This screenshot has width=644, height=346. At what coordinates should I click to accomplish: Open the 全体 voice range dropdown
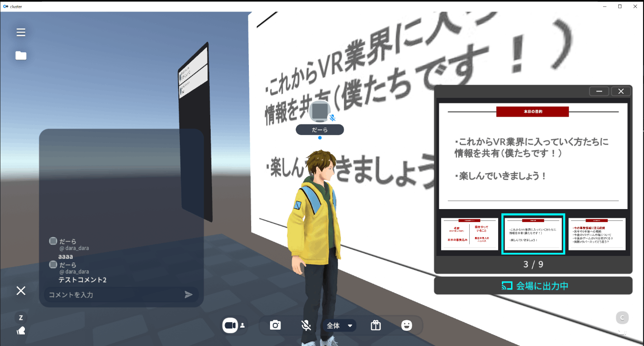(340, 325)
